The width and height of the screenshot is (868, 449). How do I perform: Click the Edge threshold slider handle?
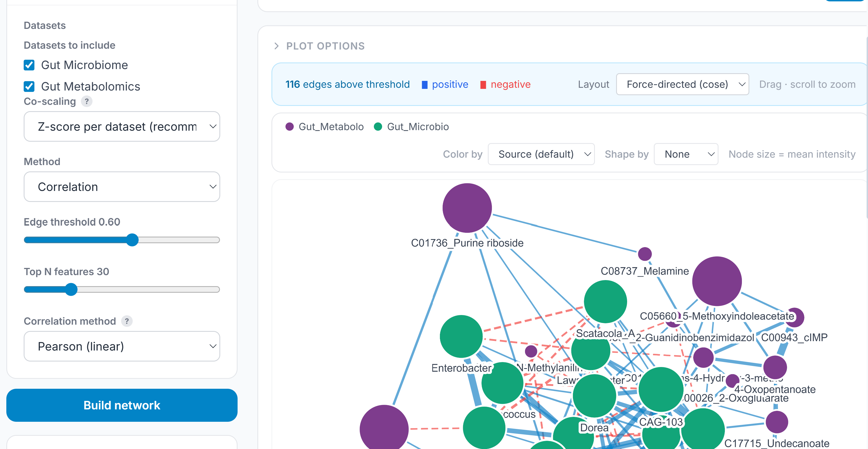tap(133, 240)
